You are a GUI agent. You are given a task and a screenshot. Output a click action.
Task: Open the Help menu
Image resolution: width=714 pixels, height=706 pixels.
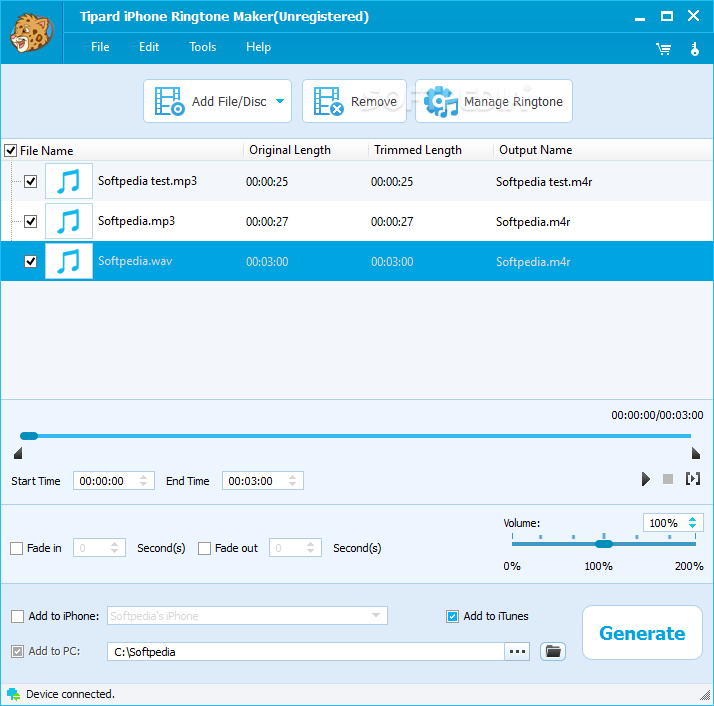(x=258, y=47)
